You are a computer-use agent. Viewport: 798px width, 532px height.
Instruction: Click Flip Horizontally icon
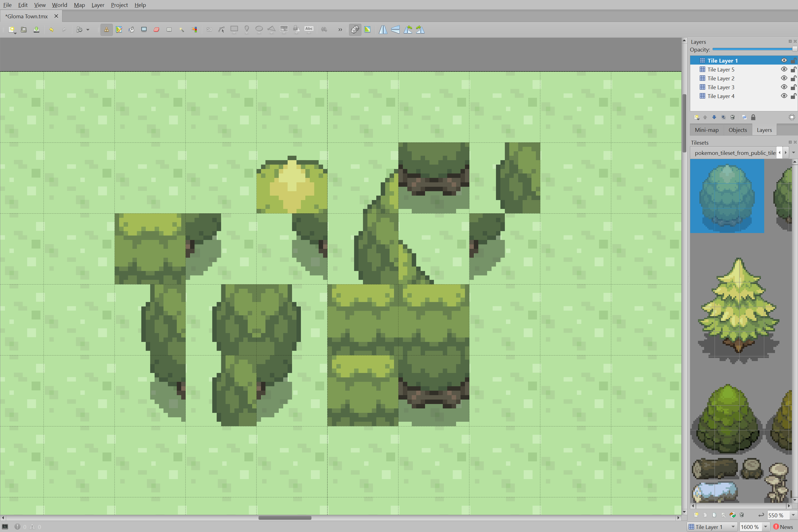(x=383, y=30)
